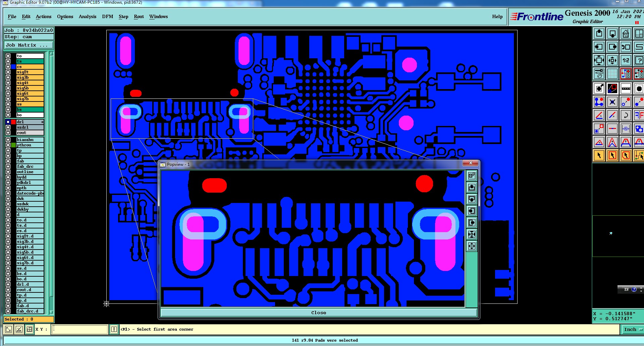Viewport: 644px width, 346px height.
Task: Select the orange arrow pointer tool
Action: tap(599, 155)
